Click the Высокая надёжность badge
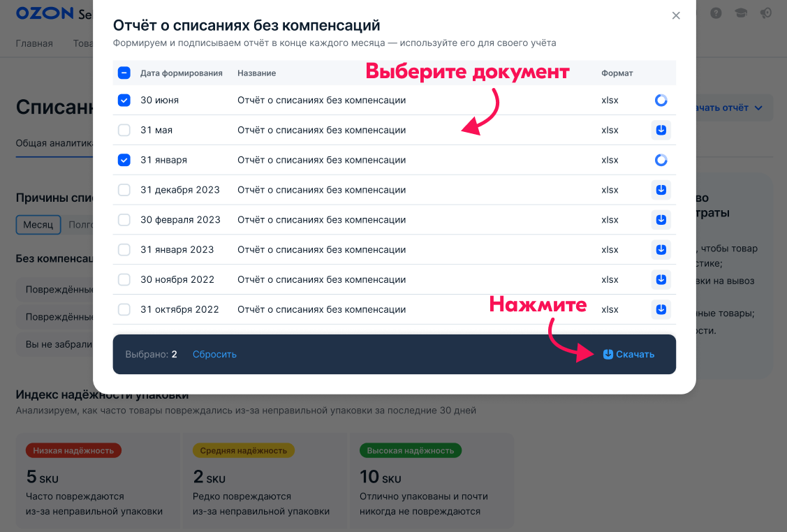Screen dimensions: 787x532 tap(410, 451)
